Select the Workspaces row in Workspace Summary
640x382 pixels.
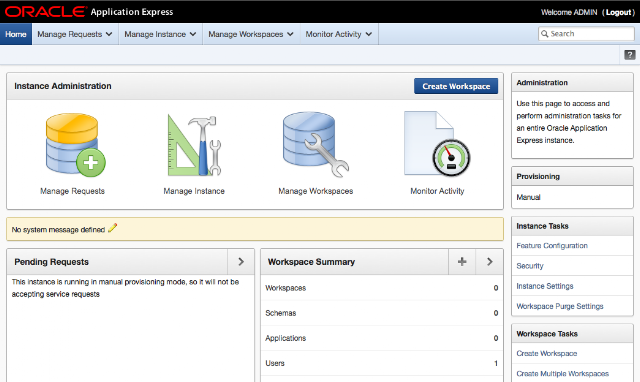[x=382, y=288]
